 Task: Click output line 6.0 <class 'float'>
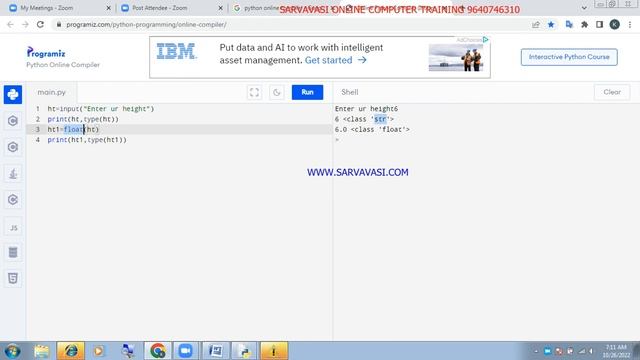pos(372,129)
